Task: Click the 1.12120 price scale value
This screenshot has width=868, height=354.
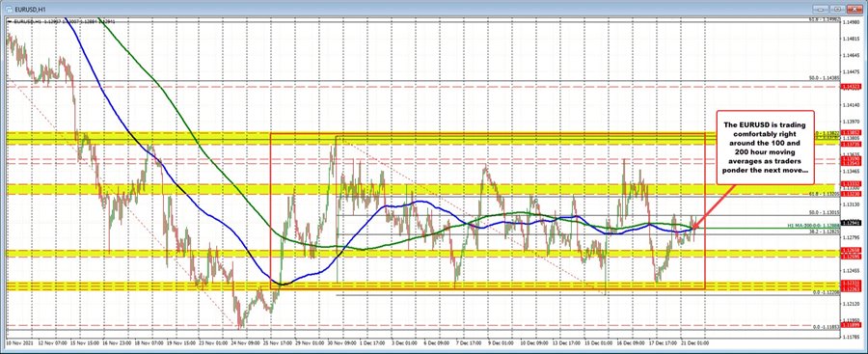Action: pyautogui.click(x=852, y=304)
